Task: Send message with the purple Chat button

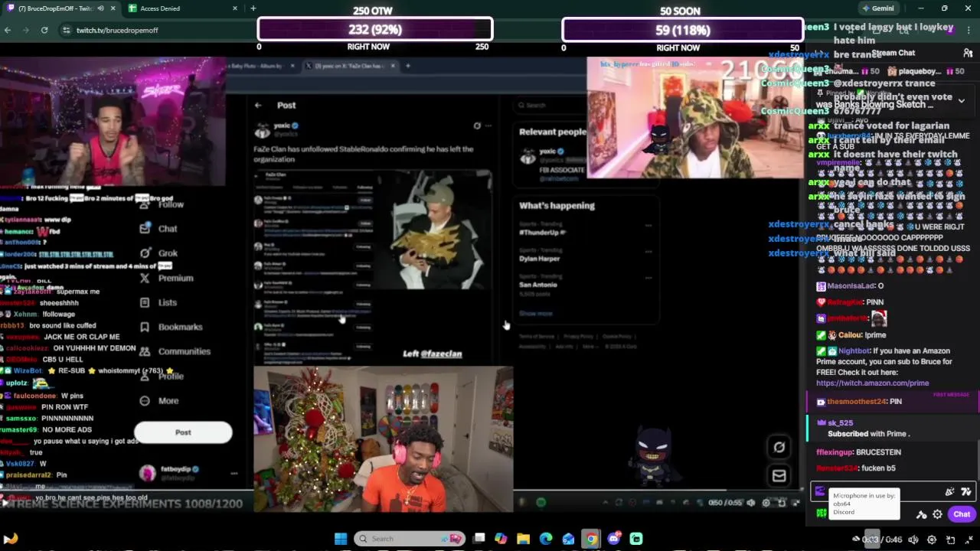Action: coord(962,514)
